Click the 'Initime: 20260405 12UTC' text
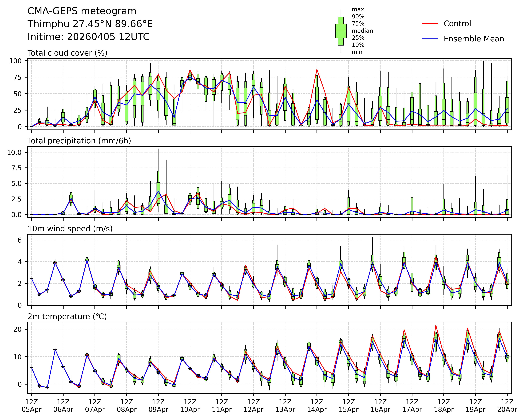 coord(89,37)
